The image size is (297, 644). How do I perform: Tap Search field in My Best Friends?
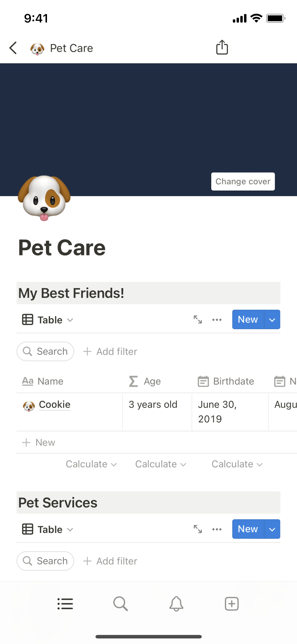45,352
